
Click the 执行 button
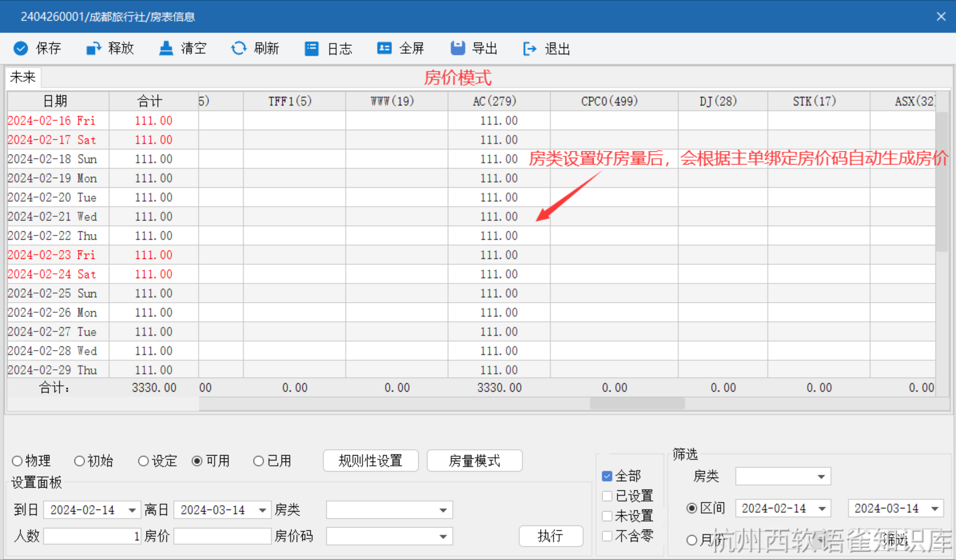click(x=551, y=536)
